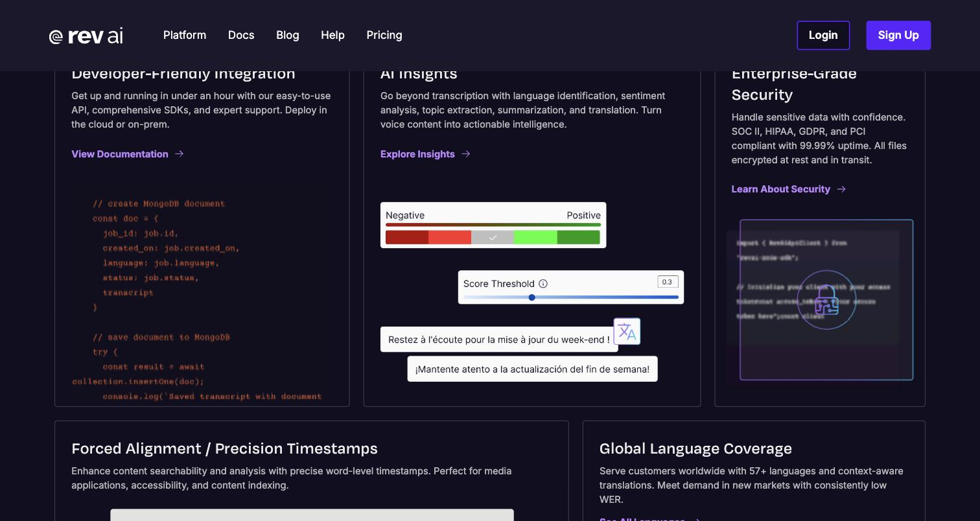Click the French translation text bubble
Screen dimensions: 980x521
tap(499, 340)
